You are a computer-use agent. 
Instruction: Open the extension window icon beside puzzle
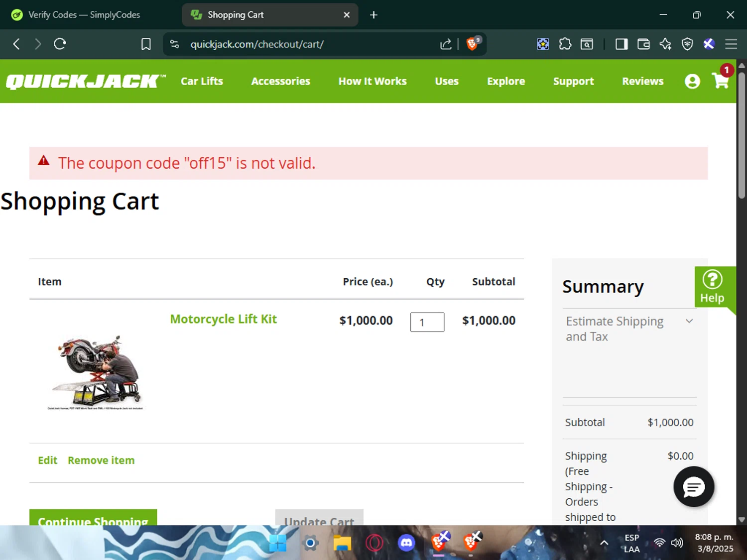[x=587, y=44]
